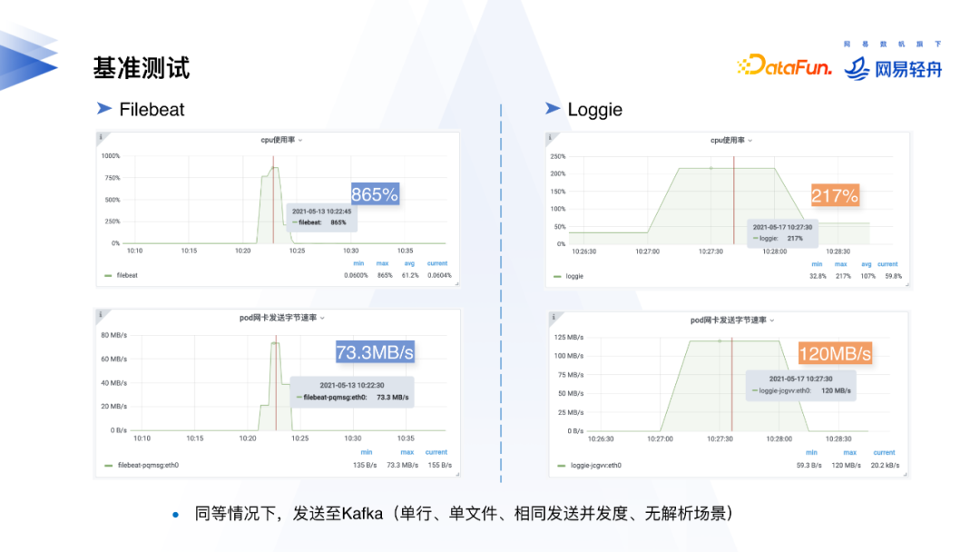Click the 125 MB/s y-axis label

(x=569, y=337)
